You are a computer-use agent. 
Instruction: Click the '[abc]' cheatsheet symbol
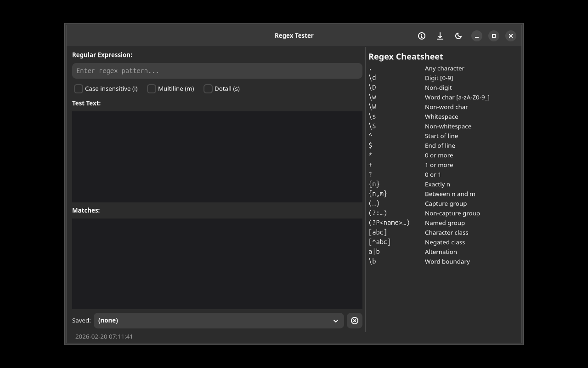pyautogui.click(x=378, y=232)
